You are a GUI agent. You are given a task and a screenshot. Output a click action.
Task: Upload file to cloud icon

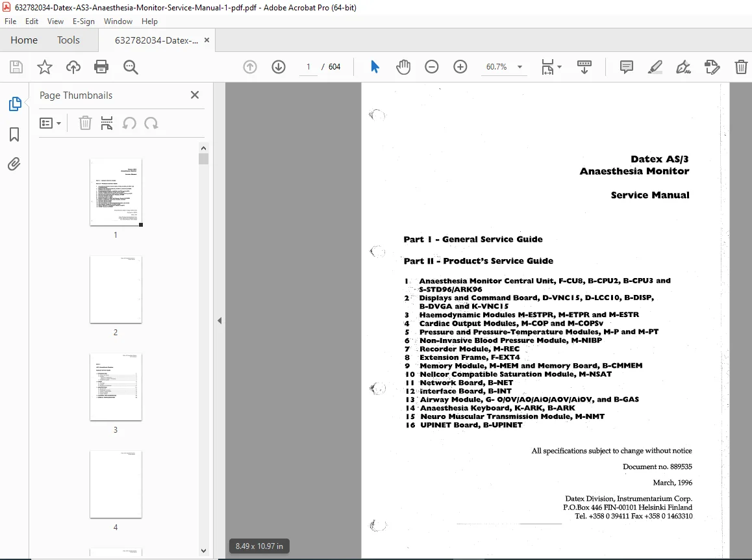point(73,67)
